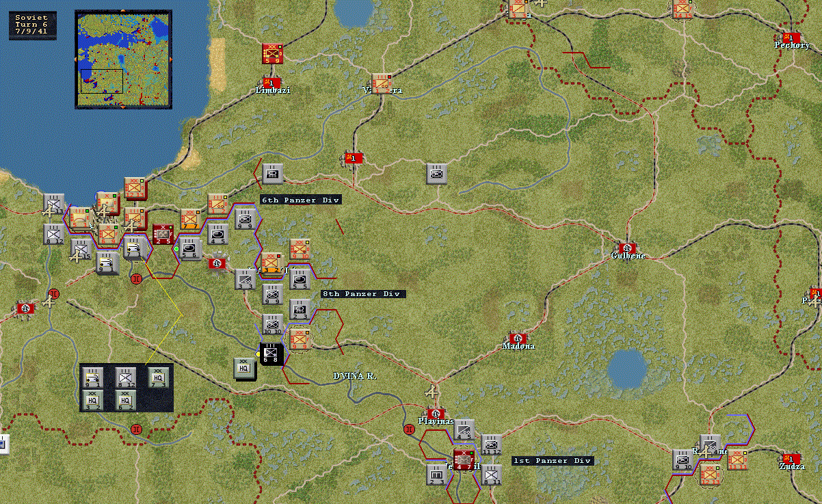822x504 pixels.
Task: Select the orange Soviet 3-2 counter
Action: [271, 263]
